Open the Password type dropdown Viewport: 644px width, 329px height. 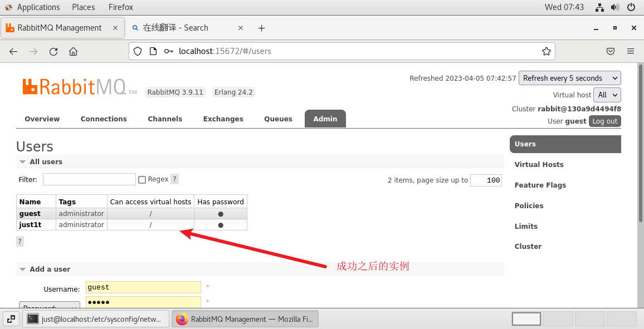click(50, 305)
